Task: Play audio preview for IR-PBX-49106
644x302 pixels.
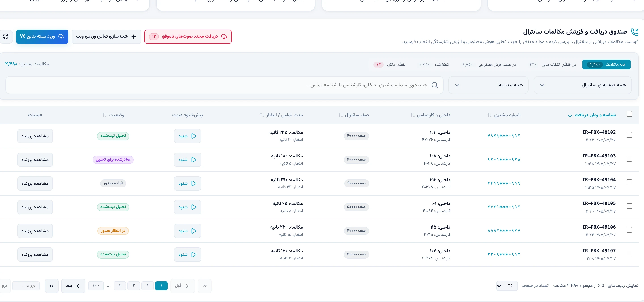Action: pos(188,231)
